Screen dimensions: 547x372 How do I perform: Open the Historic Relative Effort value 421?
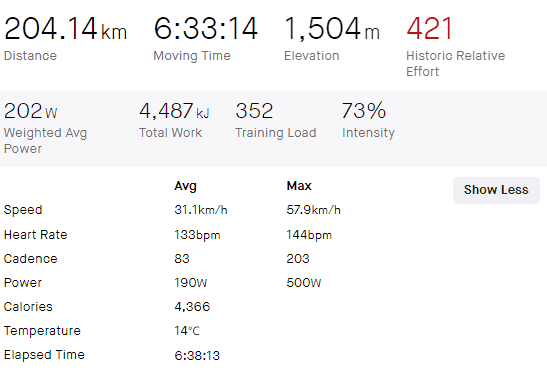[x=429, y=29]
